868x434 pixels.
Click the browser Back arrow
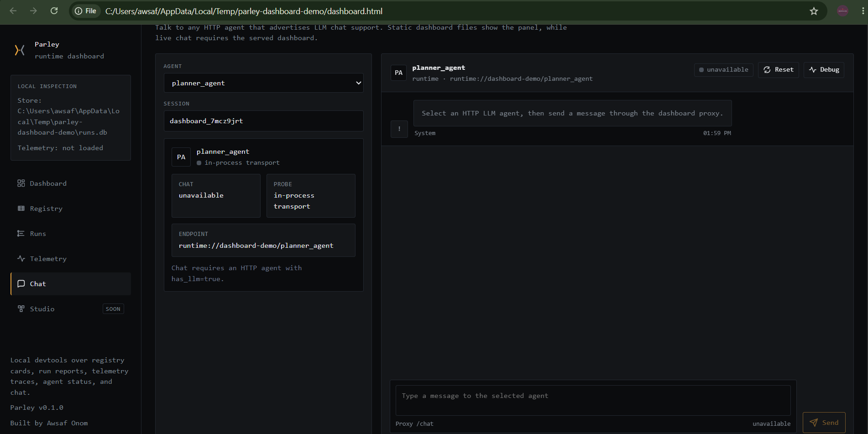coord(13,11)
